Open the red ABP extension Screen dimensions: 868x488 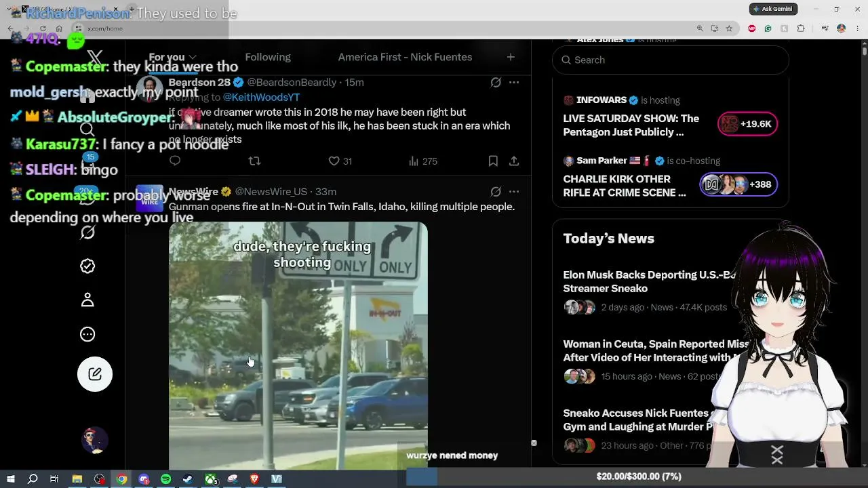(751, 28)
